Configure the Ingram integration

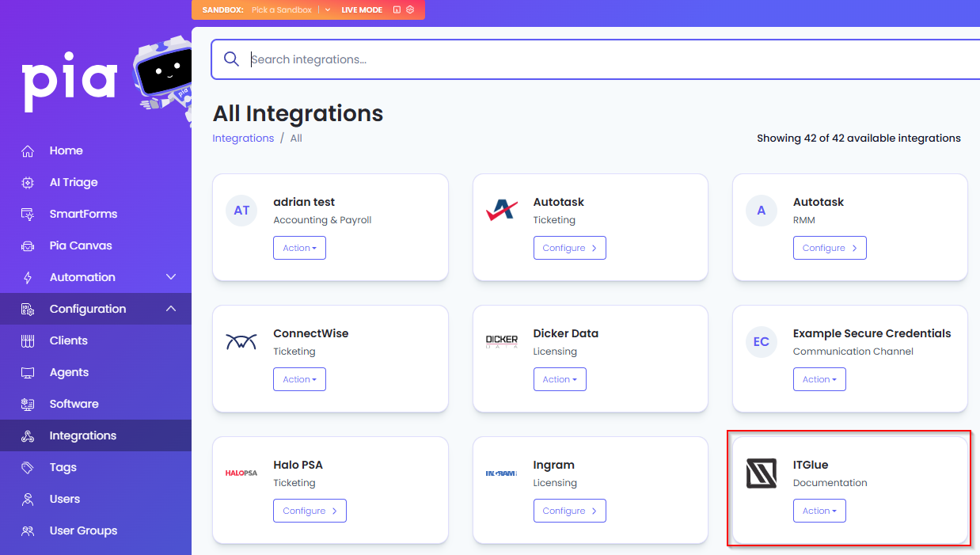pos(570,511)
